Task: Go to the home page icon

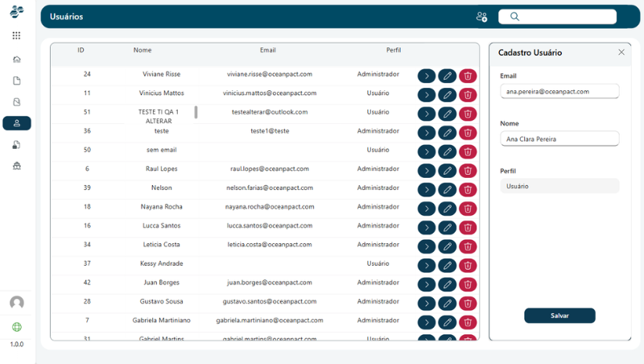Action: pyautogui.click(x=17, y=59)
